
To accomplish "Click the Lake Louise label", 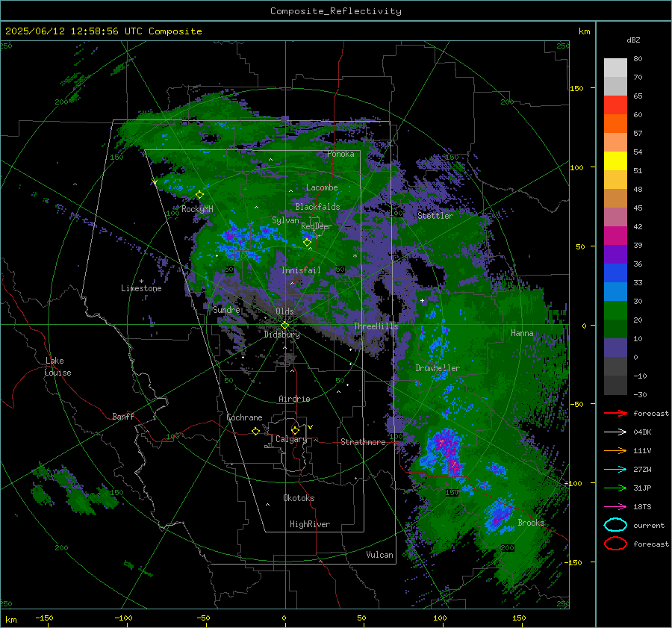I will [x=58, y=367].
